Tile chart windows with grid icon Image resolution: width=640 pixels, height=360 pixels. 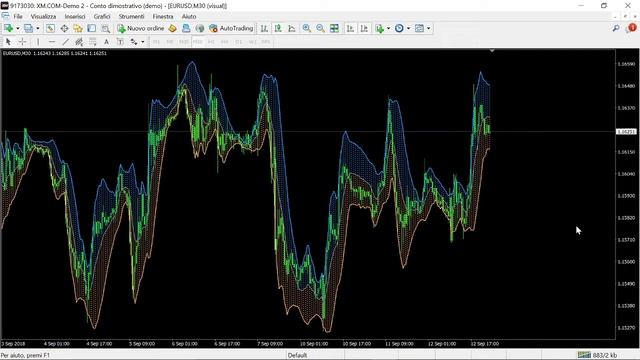point(334,28)
